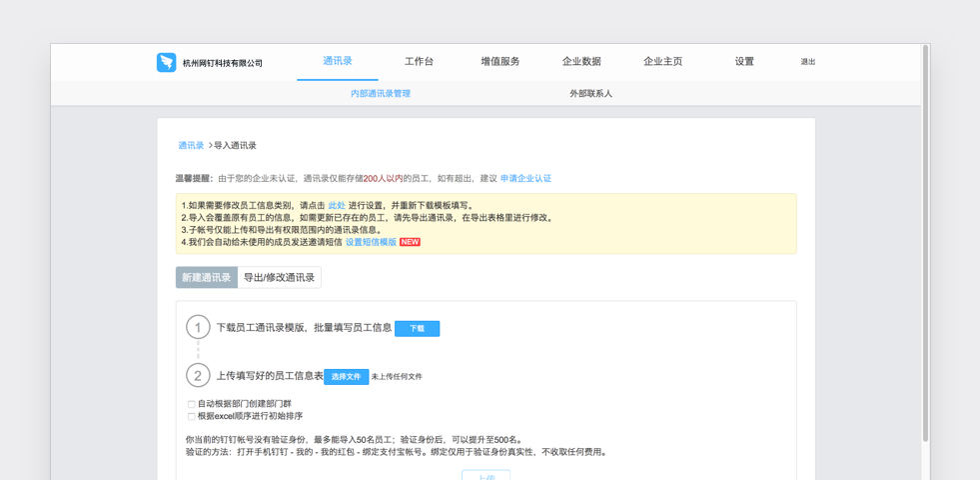Click the 下载 template button
This screenshot has height=480, width=980.
417,329
